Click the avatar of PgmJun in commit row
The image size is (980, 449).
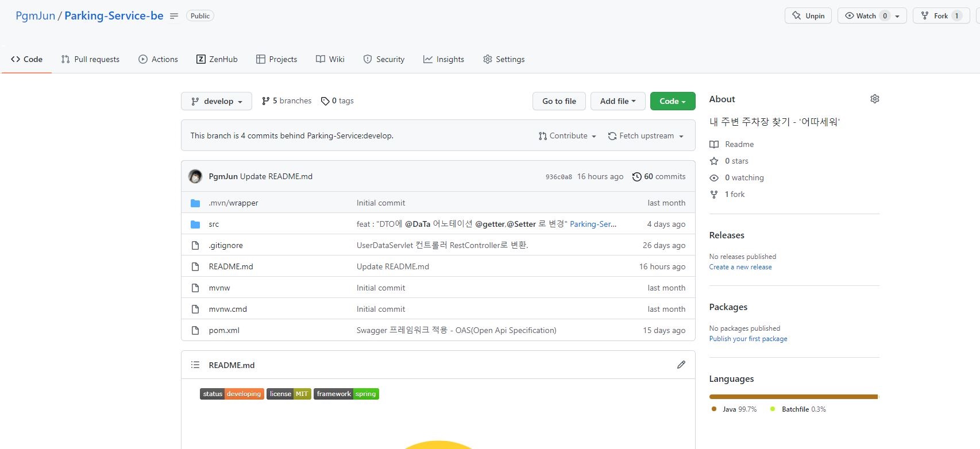click(x=195, y=176)
